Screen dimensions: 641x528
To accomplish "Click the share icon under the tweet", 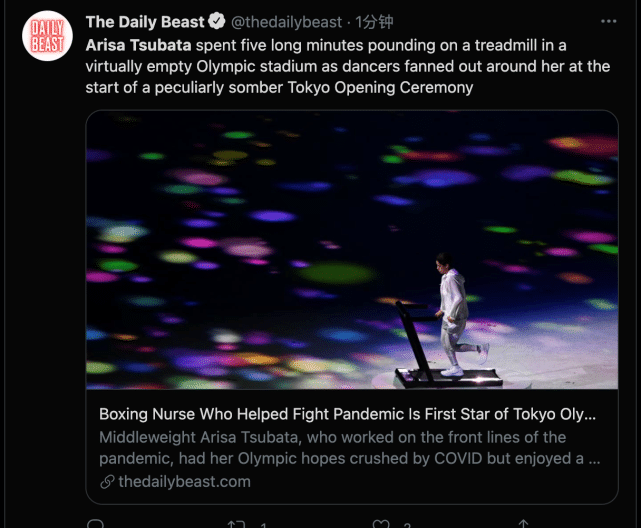I will [x=523, y=523].
